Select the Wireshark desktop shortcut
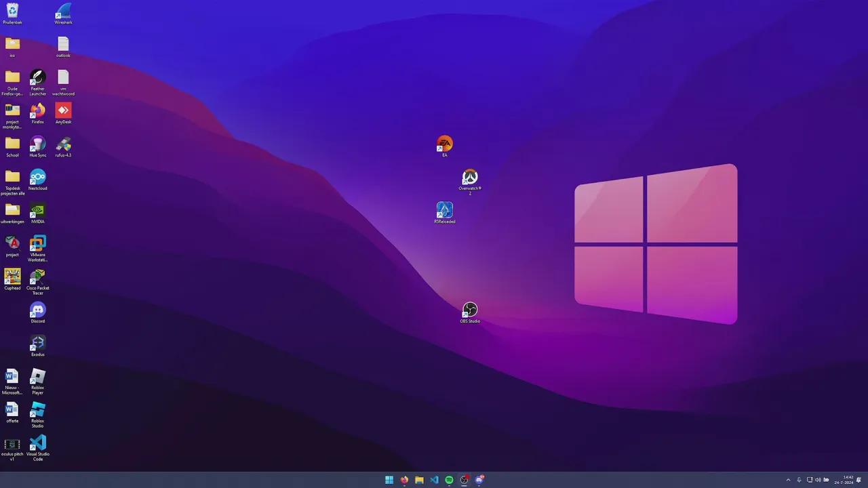868x488 pixels. click(63, 14)
